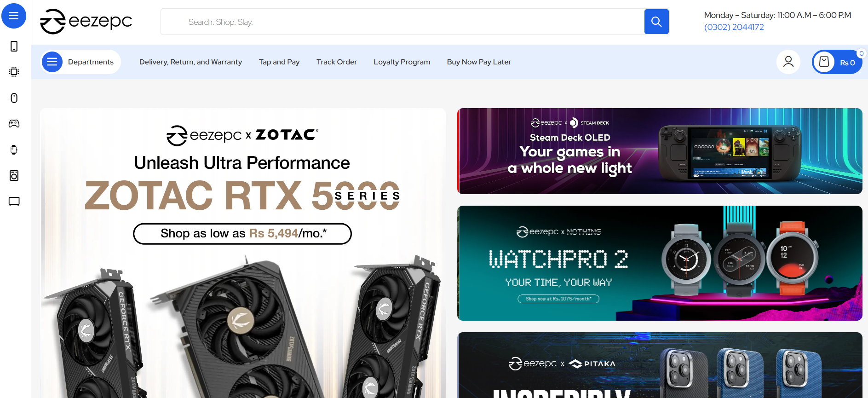Open the Departments menu

(x=81, y=62)
